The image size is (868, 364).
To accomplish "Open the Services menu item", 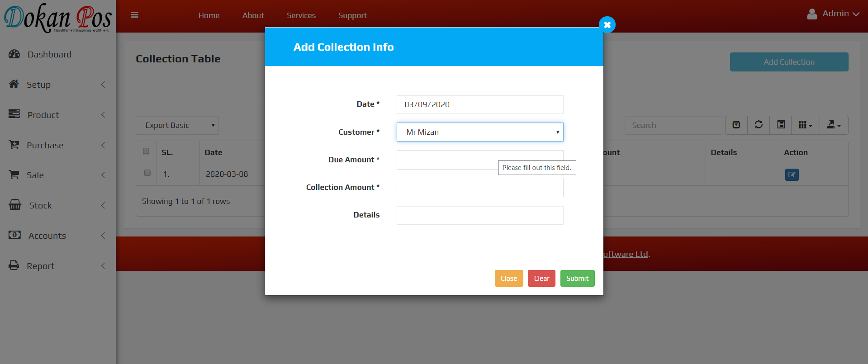I will click(x=301, y=15).
